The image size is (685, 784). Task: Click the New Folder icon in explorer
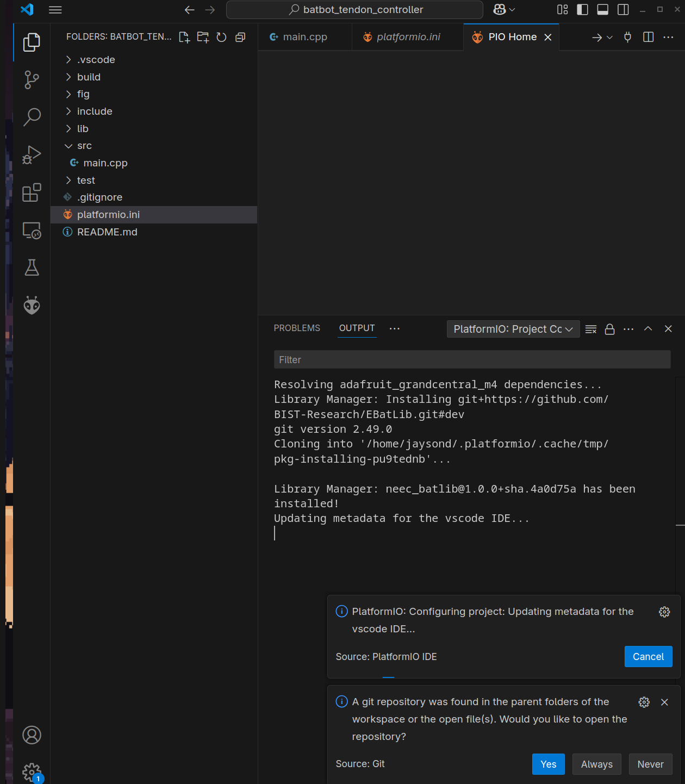tap(203, 37)
